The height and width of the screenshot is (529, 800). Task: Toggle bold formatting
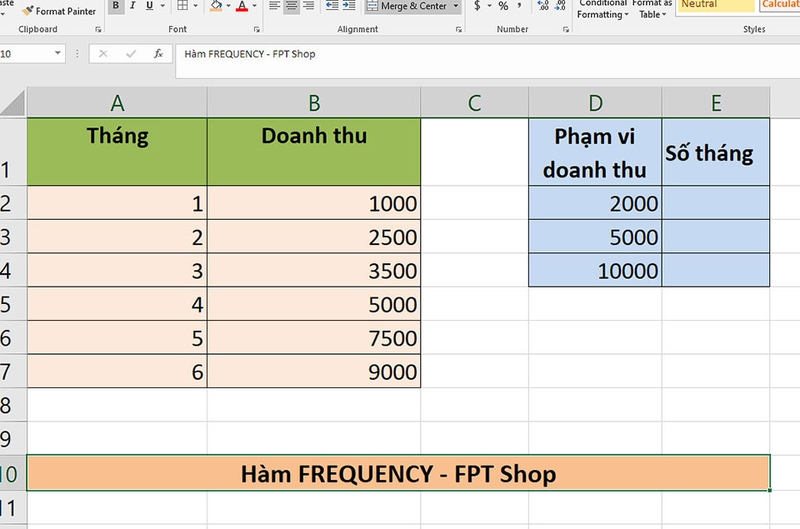(x=116, y=6)
